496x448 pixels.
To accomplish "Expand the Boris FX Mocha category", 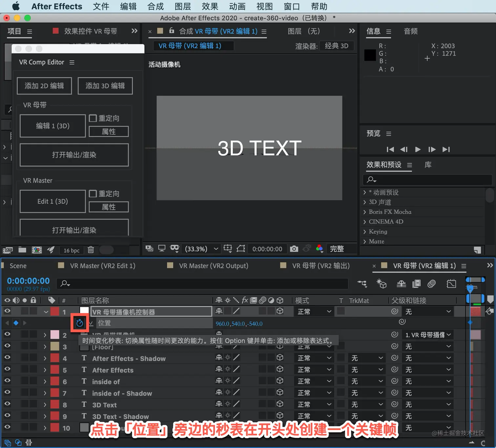I will pyautogui.click(x=364, y=212).
